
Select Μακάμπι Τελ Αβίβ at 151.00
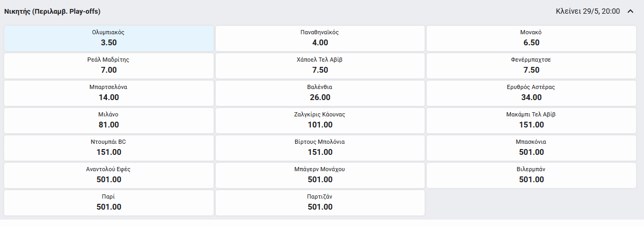pos(531,120)
